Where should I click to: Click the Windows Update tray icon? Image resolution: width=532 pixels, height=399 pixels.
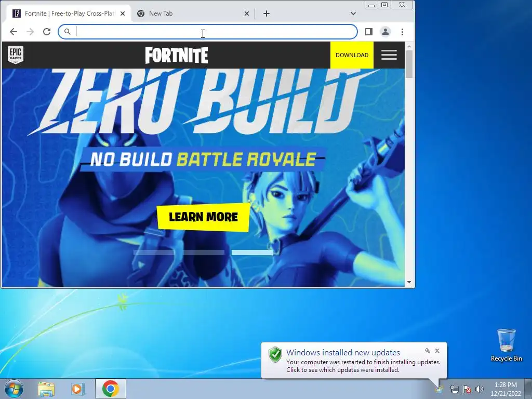(x=439, y=389)
